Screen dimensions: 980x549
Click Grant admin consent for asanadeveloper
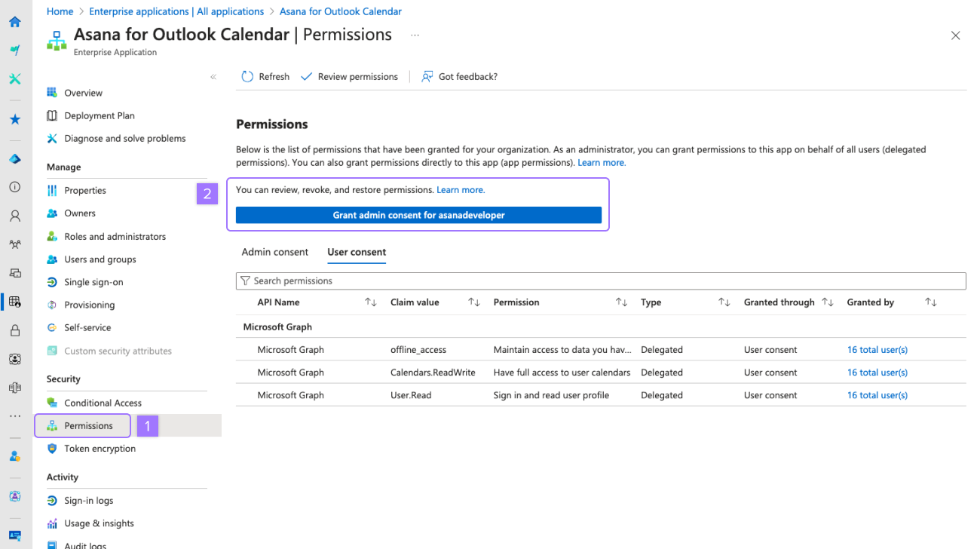(x=418, y=215)
